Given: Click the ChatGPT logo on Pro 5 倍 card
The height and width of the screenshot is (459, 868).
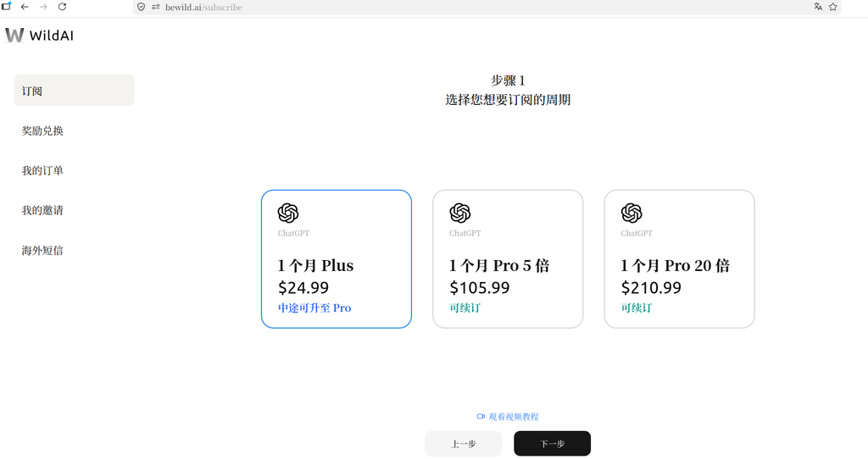Looking at the screenshot, I should pyautogui.click(x=460, y=213).
